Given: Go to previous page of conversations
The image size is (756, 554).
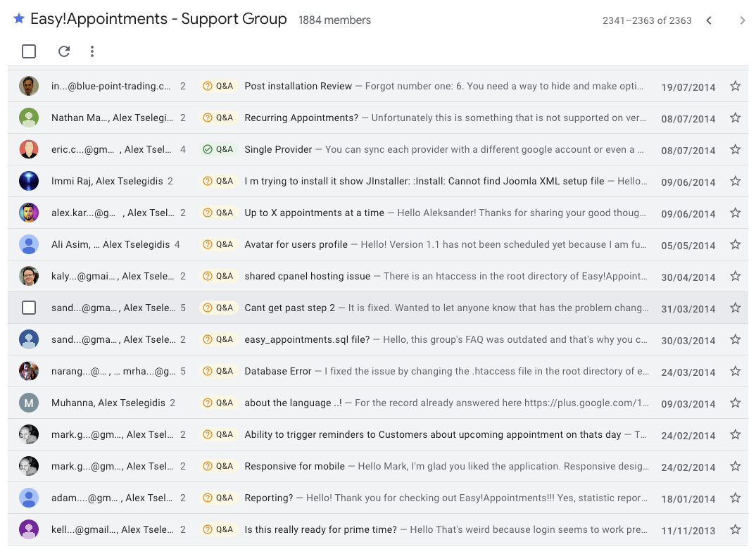Looking at the screenshot, I should 709,20.
